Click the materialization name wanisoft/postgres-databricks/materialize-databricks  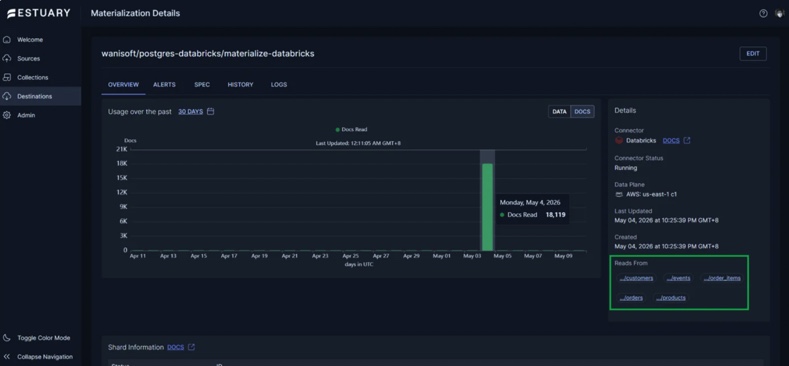(208, 53)
